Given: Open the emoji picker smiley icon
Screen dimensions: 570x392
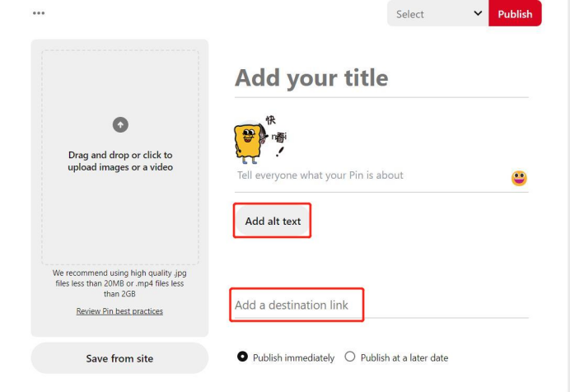Looking at the screenshot, I should click(x=519, y=178).
